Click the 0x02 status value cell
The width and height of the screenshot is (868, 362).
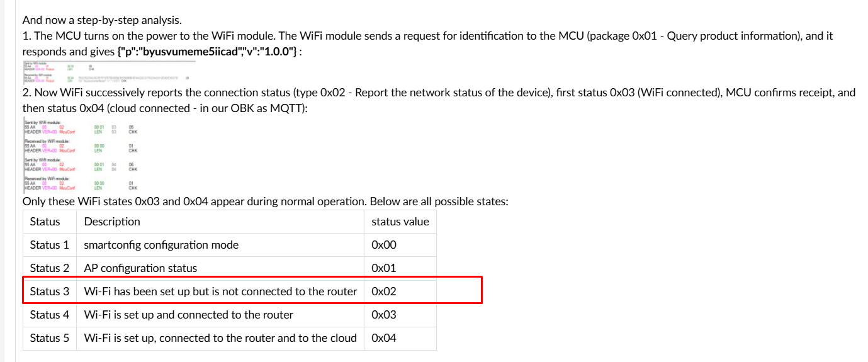click(x=400, y=291)
